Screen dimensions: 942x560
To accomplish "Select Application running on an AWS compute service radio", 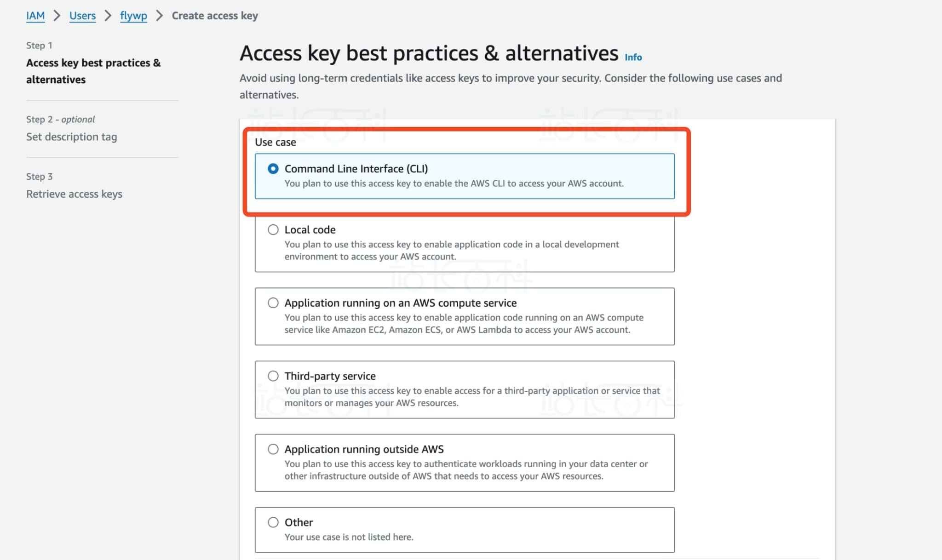I will 273,303.
